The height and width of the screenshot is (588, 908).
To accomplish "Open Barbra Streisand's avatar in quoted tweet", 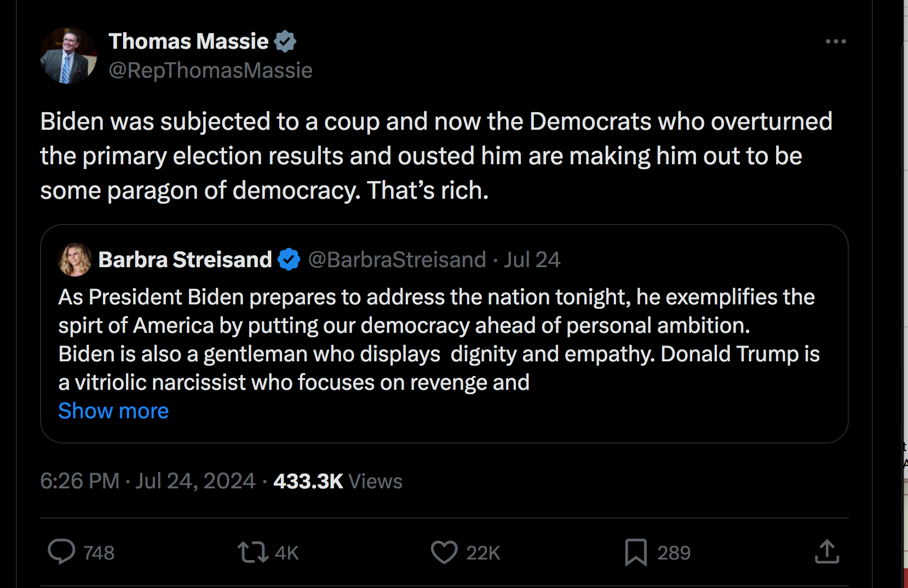I will [x=75, y=260].
